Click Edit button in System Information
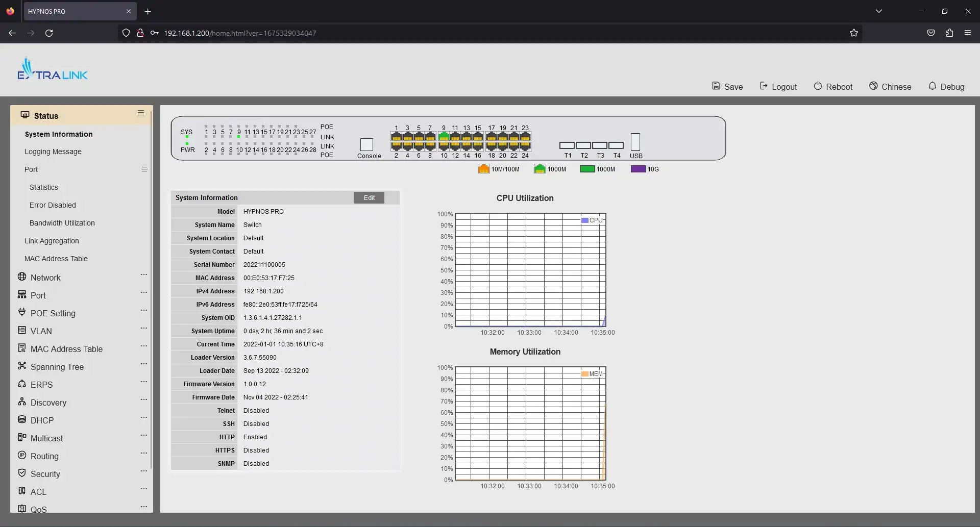This screenshot has width=980, height=527. pyautogui.click(x=369, y=198)
